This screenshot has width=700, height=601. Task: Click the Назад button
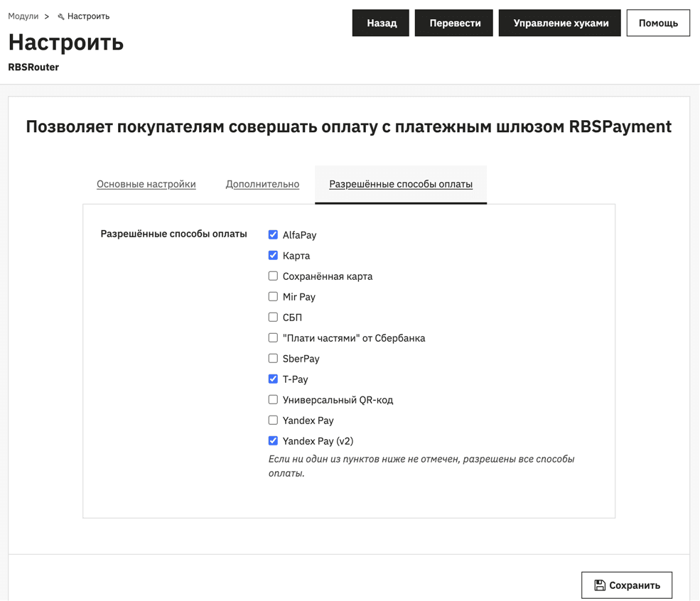point(381,23)
